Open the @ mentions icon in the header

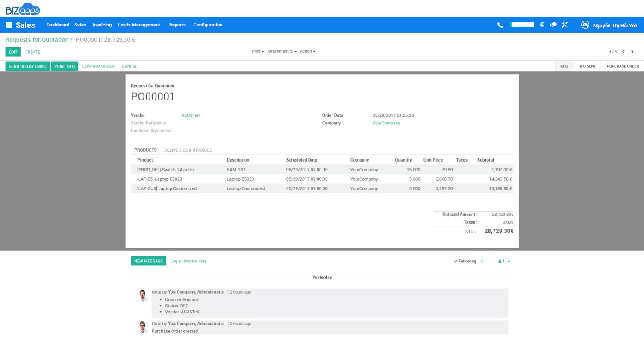pos(542,25)
